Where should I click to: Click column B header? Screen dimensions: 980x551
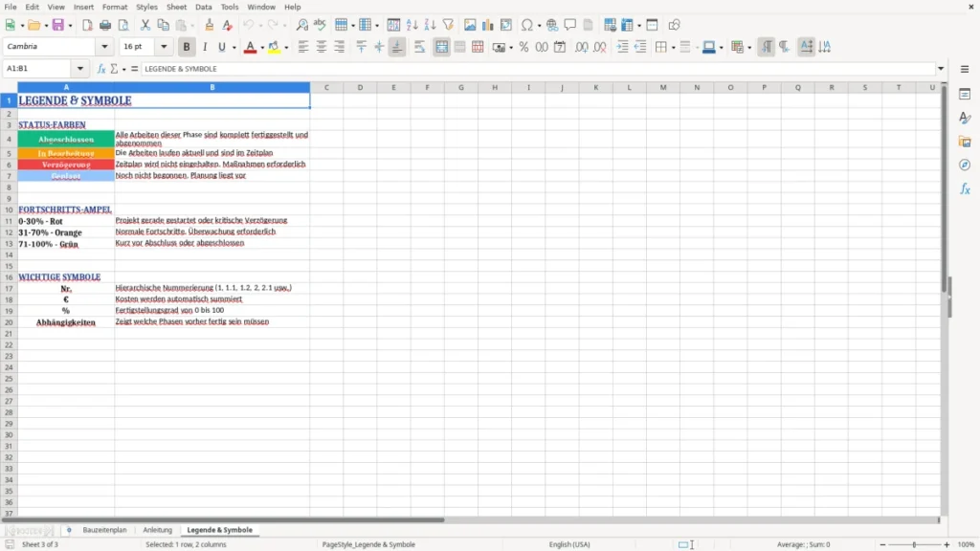click(212, 87)
